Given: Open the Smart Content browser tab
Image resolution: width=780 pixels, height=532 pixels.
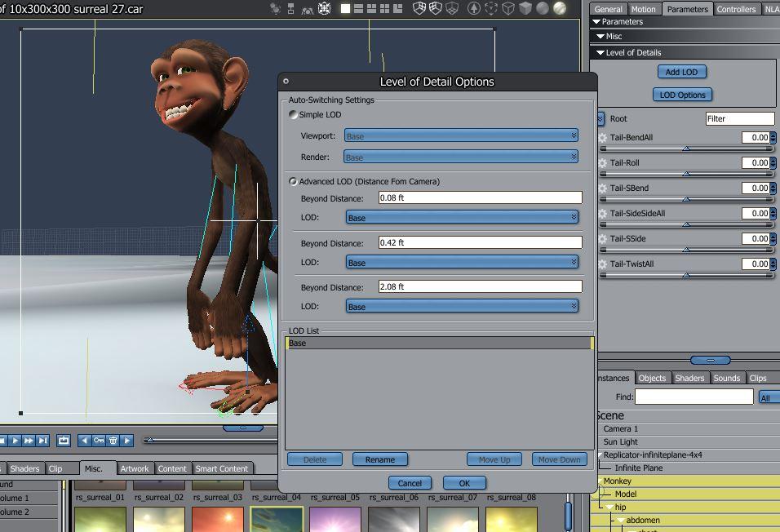Looking at the screenshot, I should 221,468.
